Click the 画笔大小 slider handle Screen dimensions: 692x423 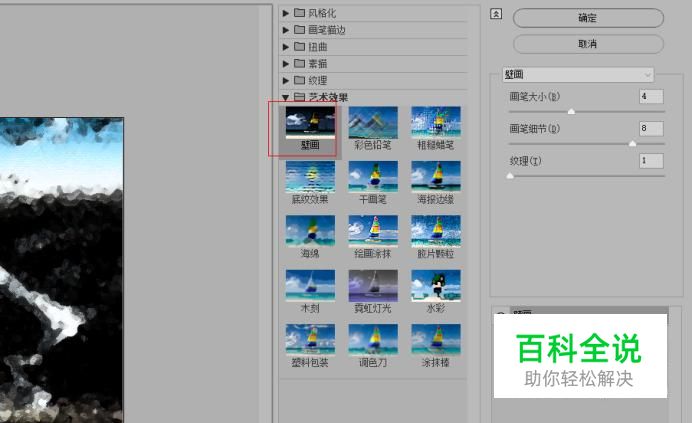tap(571, 111)
